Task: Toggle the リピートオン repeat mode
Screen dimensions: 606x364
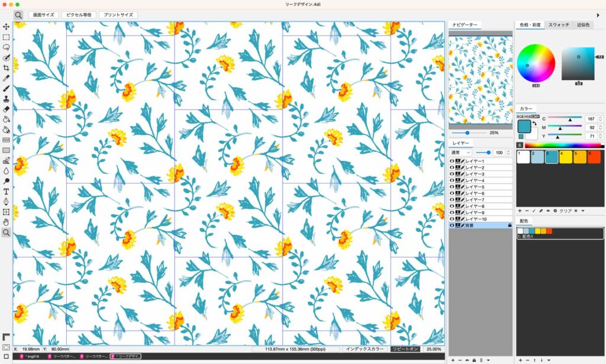Action: coord(405,349)
